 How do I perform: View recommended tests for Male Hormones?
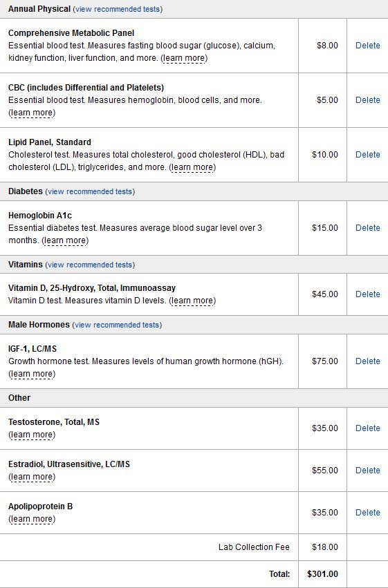click(x=117, y=325)
